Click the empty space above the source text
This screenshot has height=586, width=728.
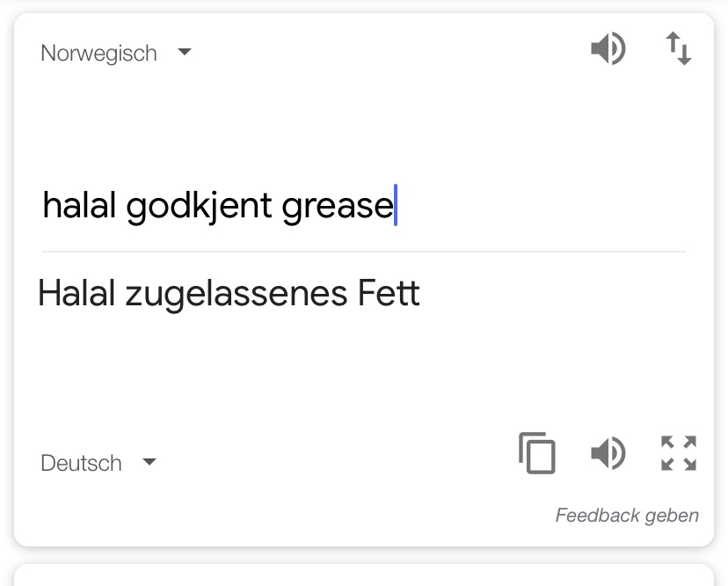click(x=352, y=123)
